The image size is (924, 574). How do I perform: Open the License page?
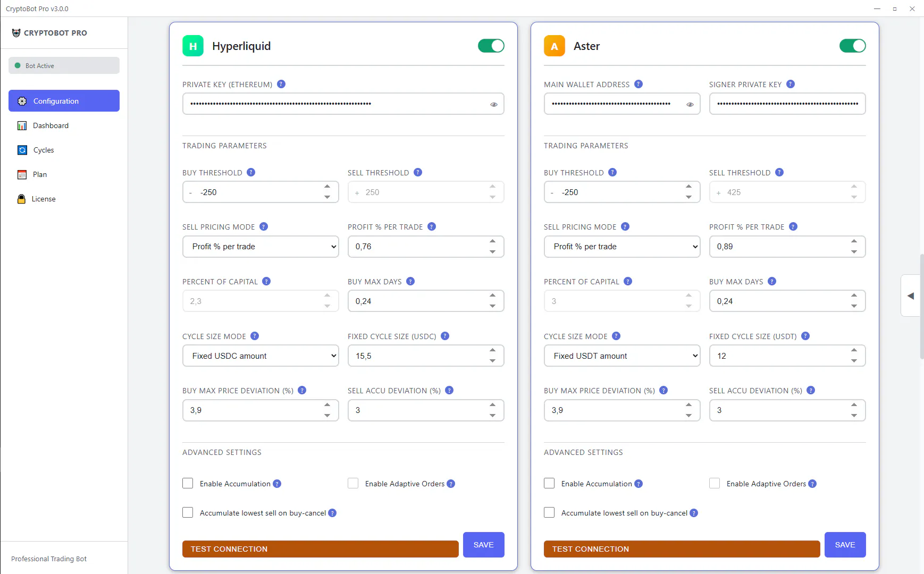[64, 199]
